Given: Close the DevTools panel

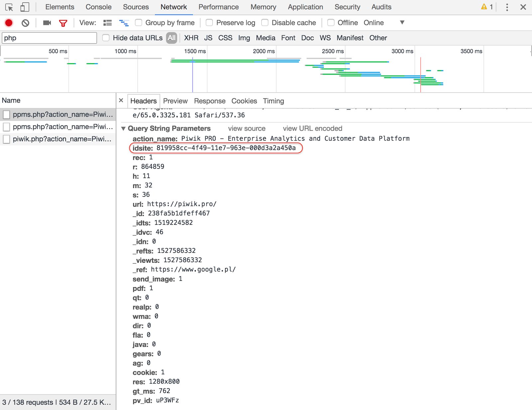Looking at the screenshot, I should coord(523,7).
